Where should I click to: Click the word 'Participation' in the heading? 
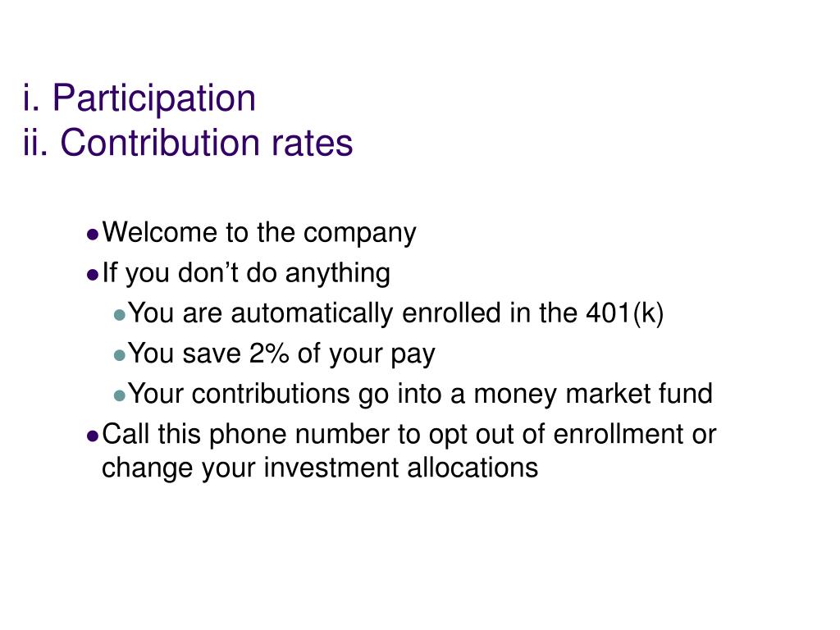tap(154, 98)
